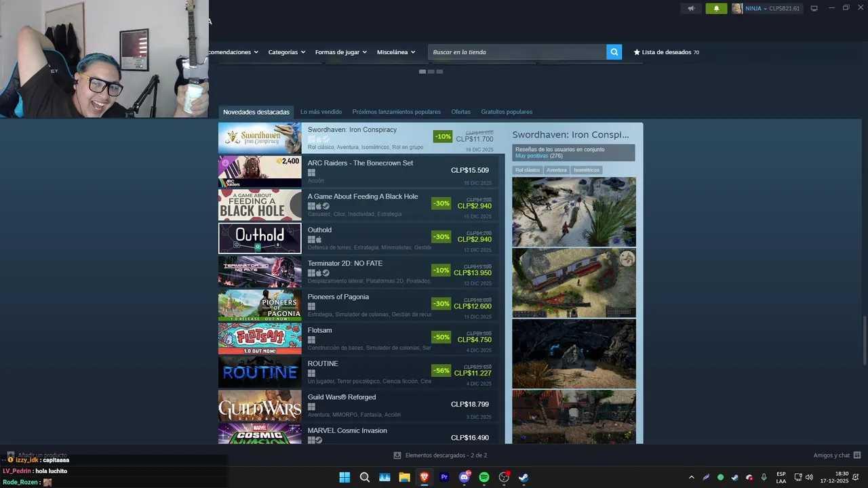
Task: Click Steam icon in system tray
Action: coord(735,477)
